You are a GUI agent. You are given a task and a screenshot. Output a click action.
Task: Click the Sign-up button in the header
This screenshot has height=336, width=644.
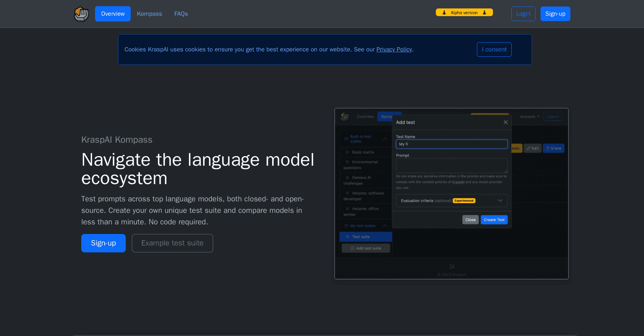coord(555,14)
